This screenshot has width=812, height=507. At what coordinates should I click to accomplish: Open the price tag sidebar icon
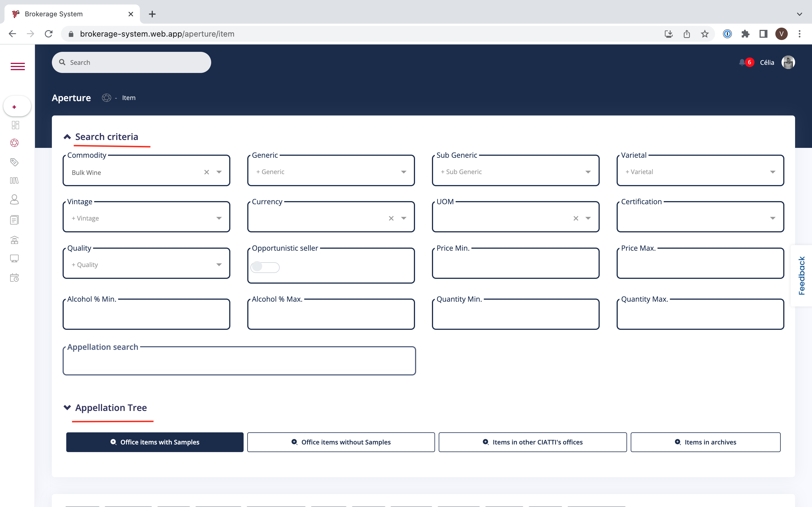[14, 162]
